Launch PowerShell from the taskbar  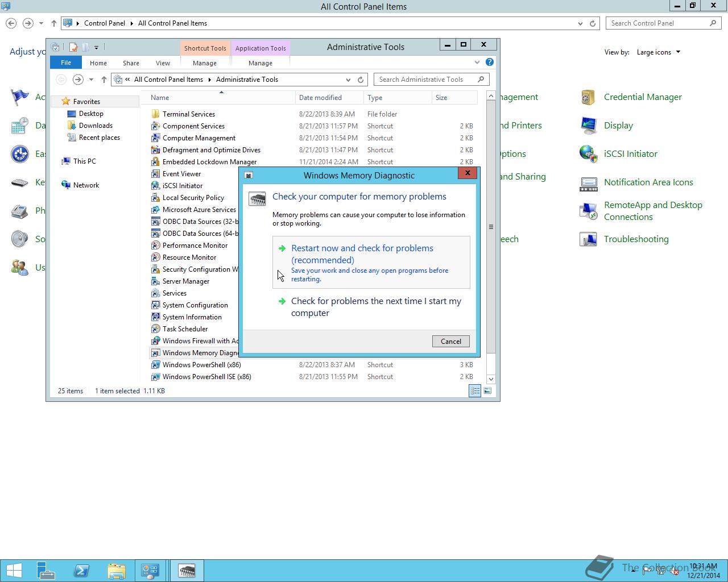pyautogui.click(x=81, y=571)
